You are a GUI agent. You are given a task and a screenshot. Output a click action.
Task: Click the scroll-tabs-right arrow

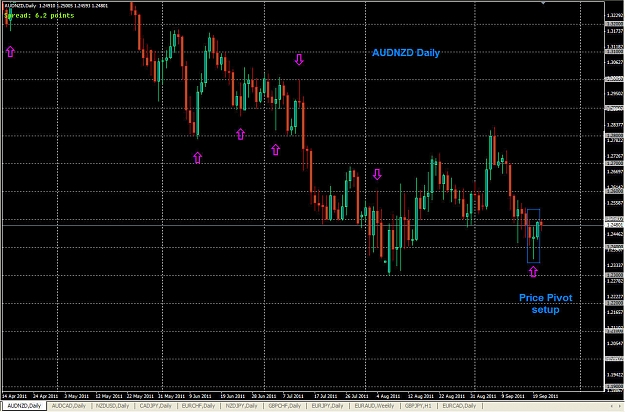point(620,406)
